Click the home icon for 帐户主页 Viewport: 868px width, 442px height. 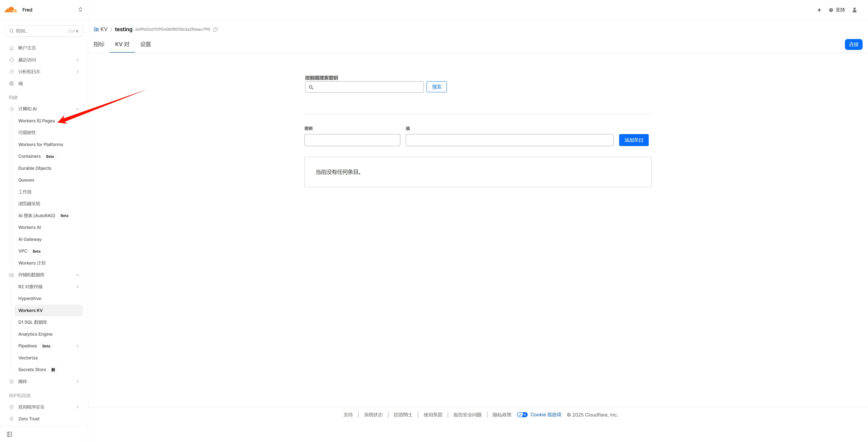pos(12,48)
